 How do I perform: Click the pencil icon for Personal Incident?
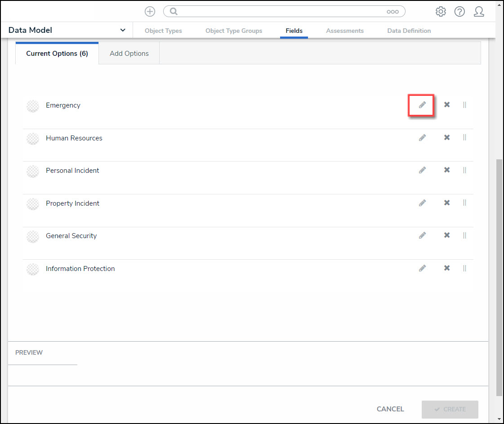(422, 170)
